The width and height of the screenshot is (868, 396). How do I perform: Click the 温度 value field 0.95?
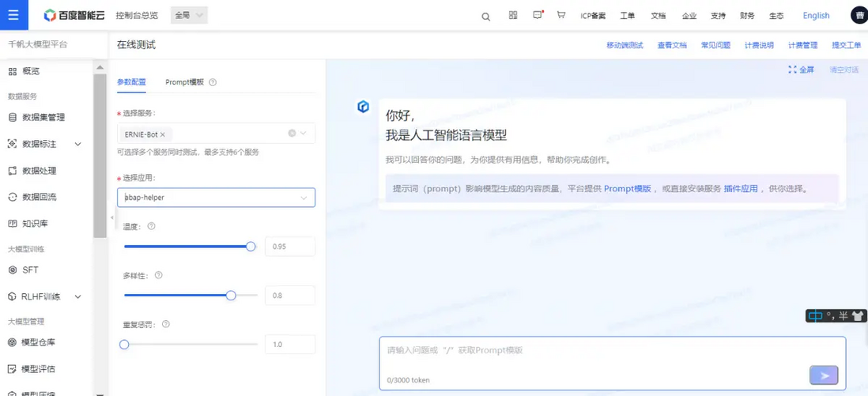click(290, 247)
